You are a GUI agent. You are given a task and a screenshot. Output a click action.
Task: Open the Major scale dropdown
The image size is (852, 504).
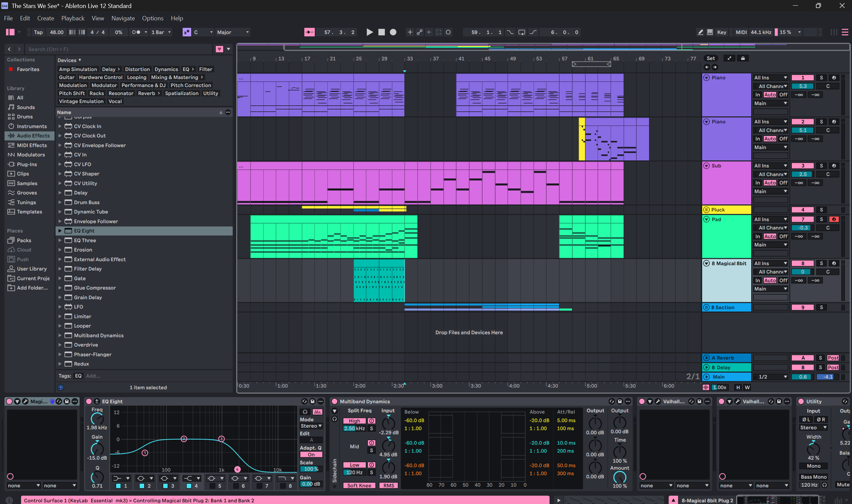coord(233,32)
